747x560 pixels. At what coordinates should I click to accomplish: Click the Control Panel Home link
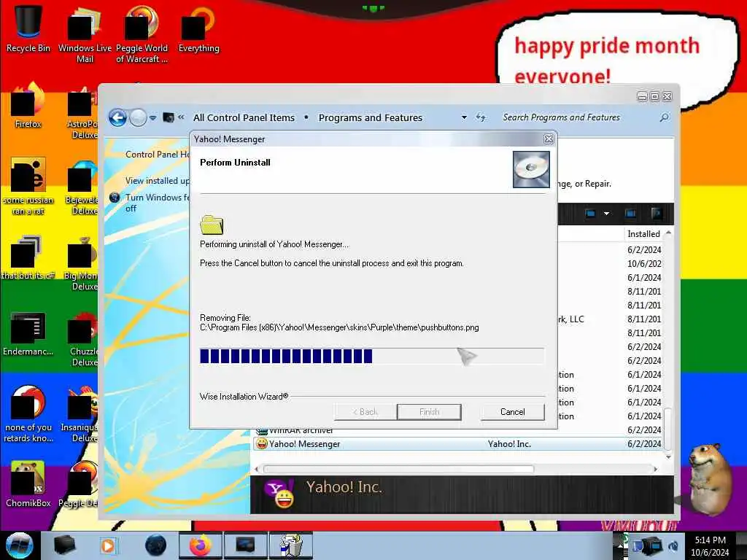point(158,155)
